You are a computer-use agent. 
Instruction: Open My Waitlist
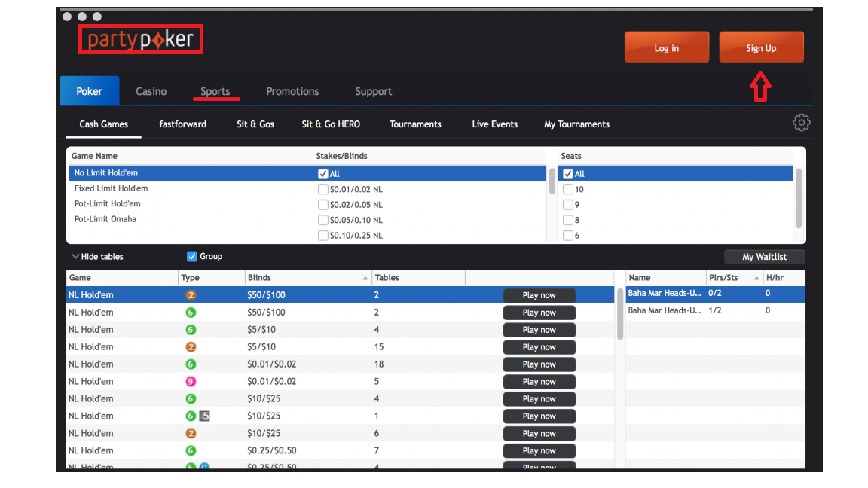765,257
